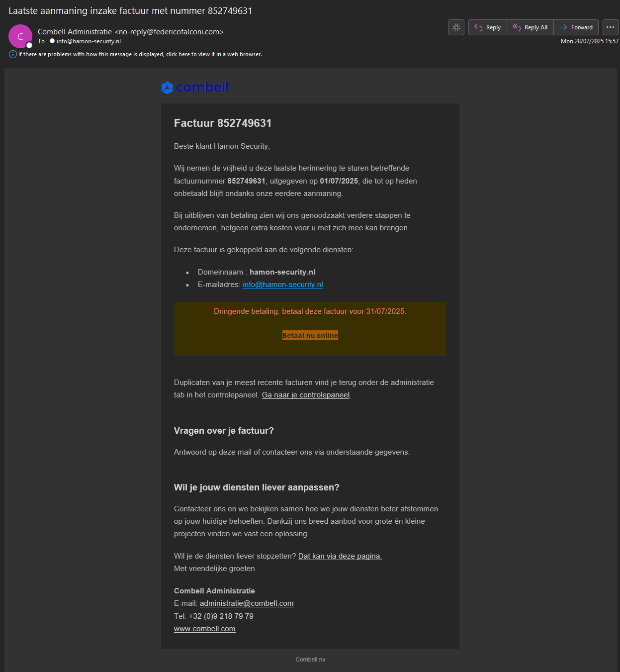The height and width of the screenshot is (672, 620).
Task: Forward this email message
Action: pyautogui.click(x=576, y=27)
